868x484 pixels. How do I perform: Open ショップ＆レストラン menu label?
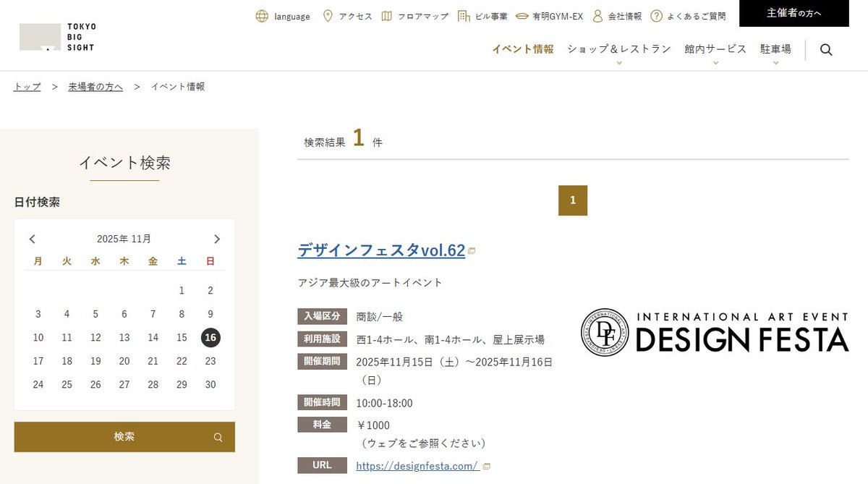click(x=619, y=49)
